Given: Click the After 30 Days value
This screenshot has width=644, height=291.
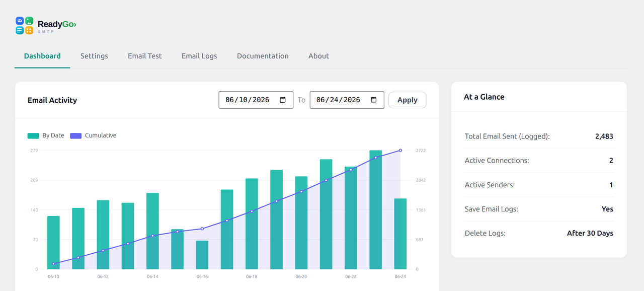Looking at the screenshot, I should point(590,233).
